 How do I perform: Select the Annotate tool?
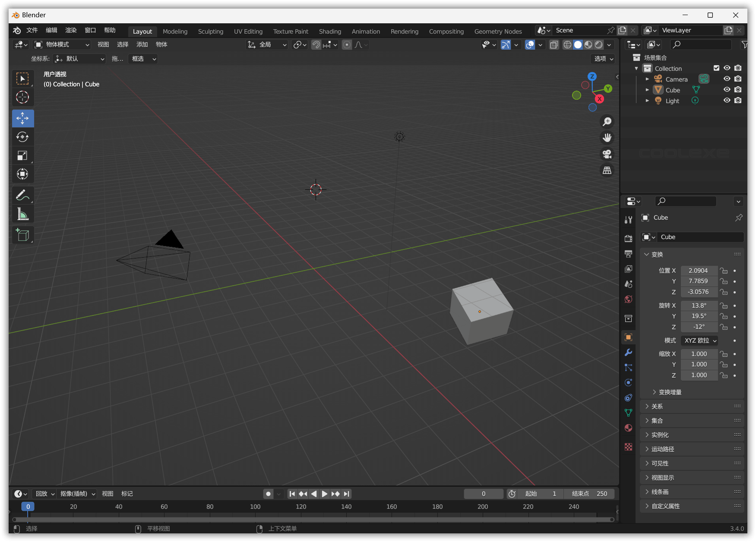coord(22,195)
